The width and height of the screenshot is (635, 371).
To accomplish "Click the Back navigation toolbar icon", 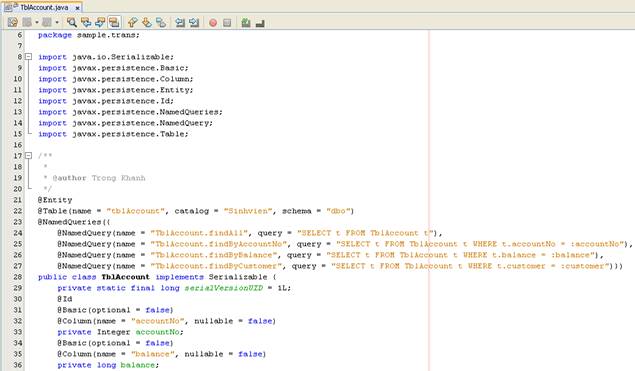I will point(27,23).
